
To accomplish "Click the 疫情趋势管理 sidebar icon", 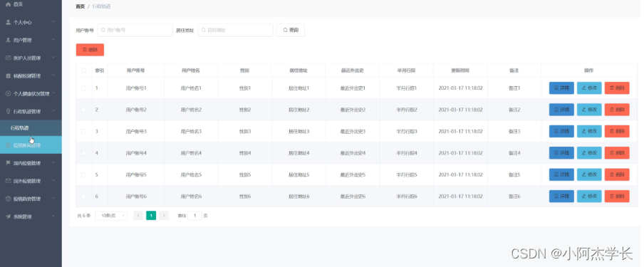I will (x=9, y=199).
